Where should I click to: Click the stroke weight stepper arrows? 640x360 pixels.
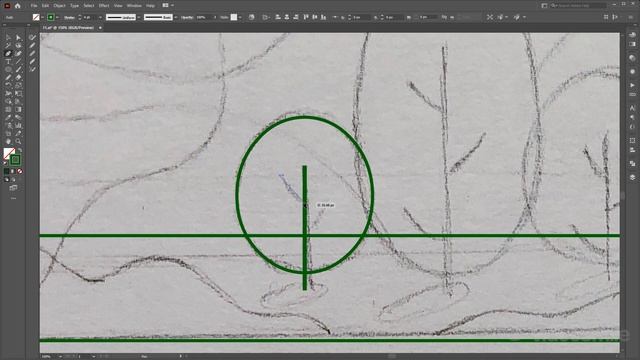pos(80,17)
